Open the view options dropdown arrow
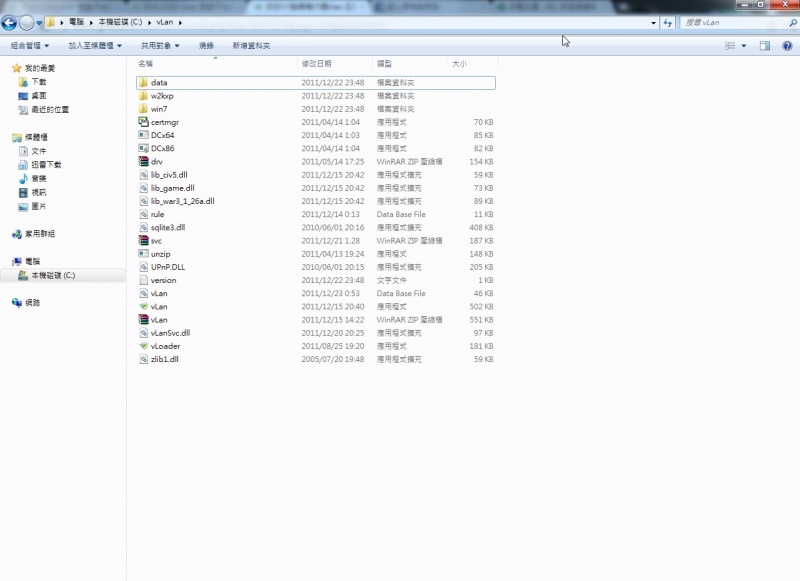Viewport: 800px width, 581px height. 744,46
